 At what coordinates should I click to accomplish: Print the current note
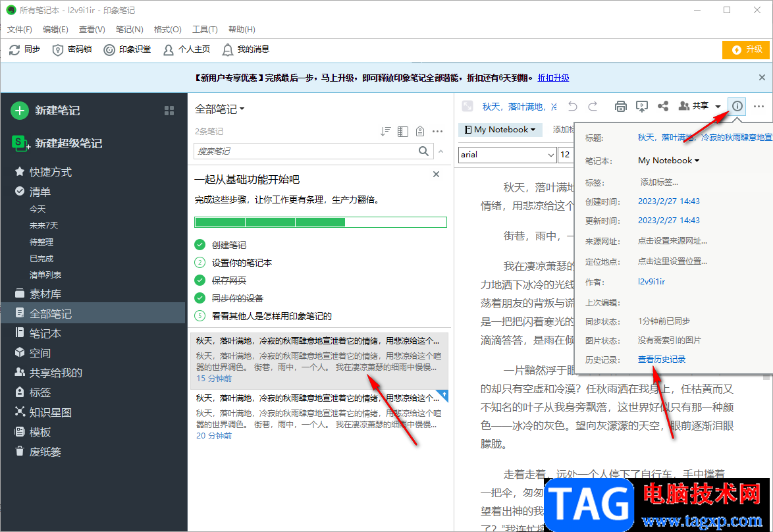tap(621, 106)
